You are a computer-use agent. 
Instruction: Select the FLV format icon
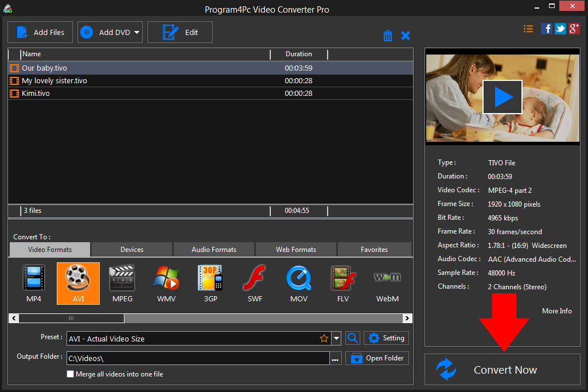coord(342,283)
